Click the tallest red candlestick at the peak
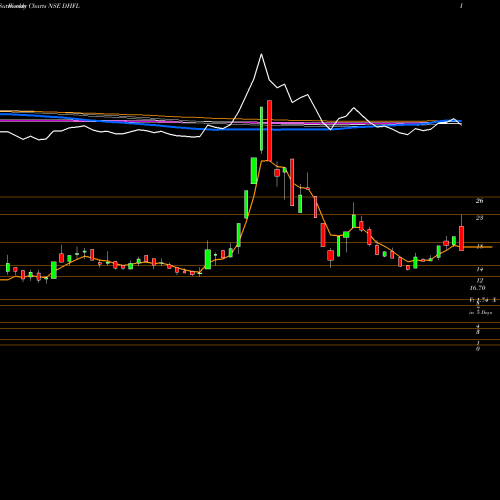The width and height of the screenshot is (500, 500). click(269, 131)
